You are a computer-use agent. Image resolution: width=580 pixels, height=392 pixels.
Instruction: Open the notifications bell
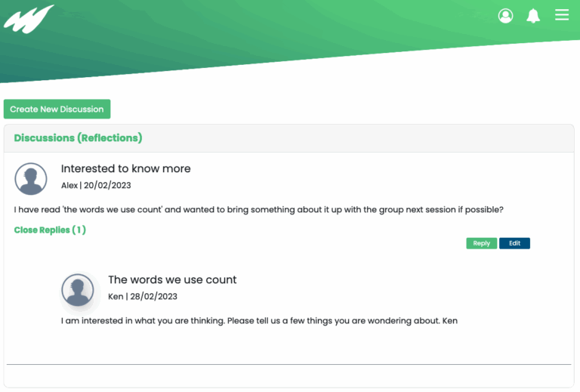533,16
